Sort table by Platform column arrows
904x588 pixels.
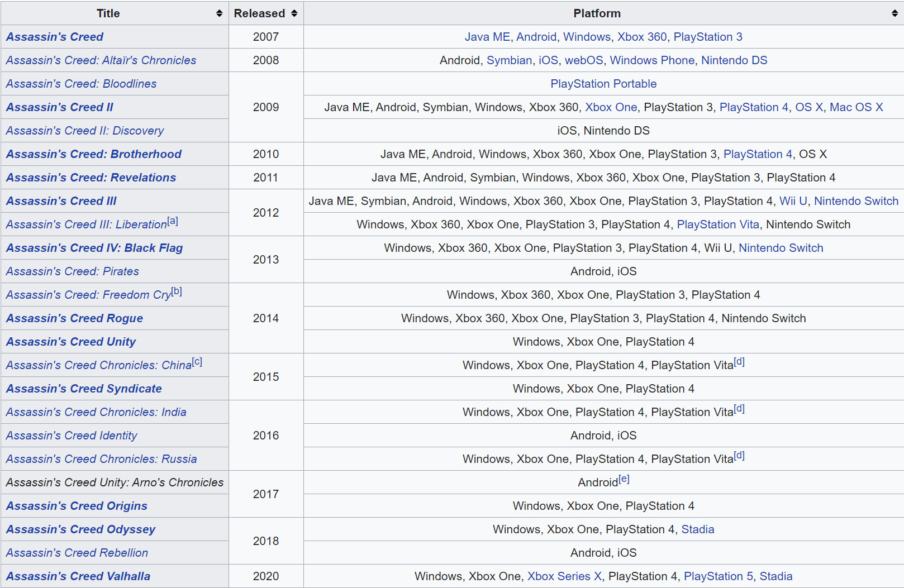(x=895, y=13)
